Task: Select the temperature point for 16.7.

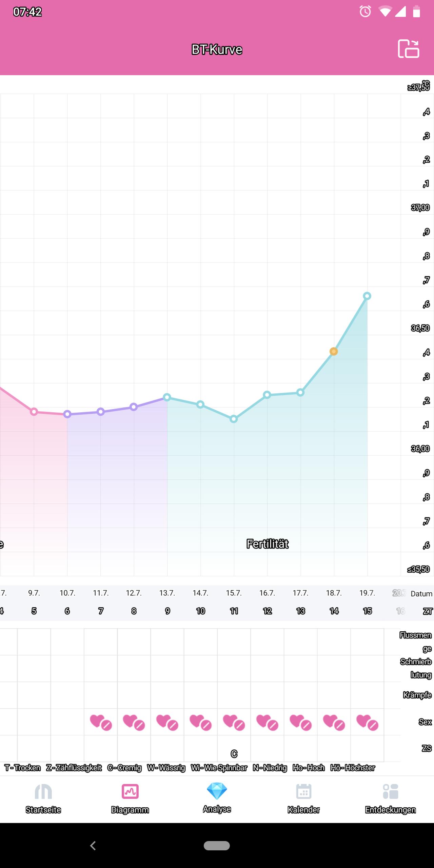Action: tap(267, 395)
